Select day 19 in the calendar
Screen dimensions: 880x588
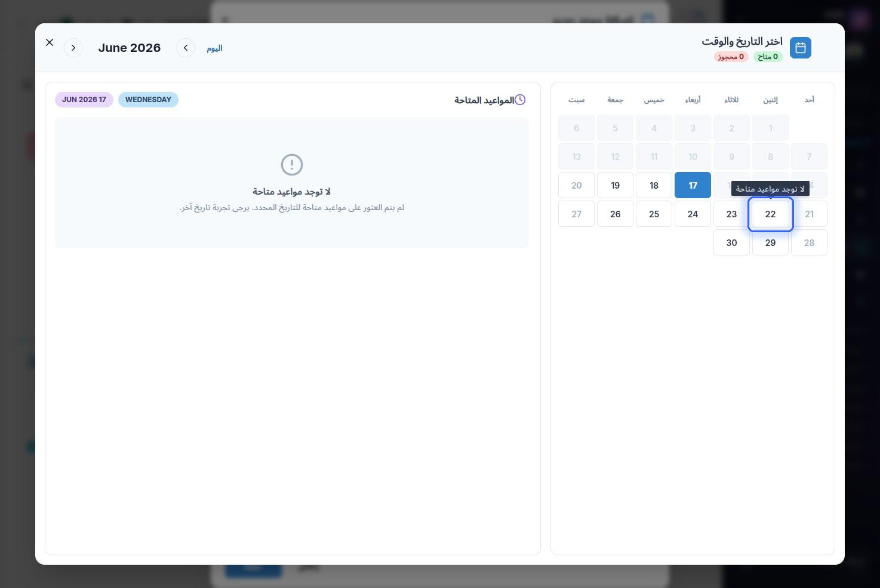click(615, 185)
